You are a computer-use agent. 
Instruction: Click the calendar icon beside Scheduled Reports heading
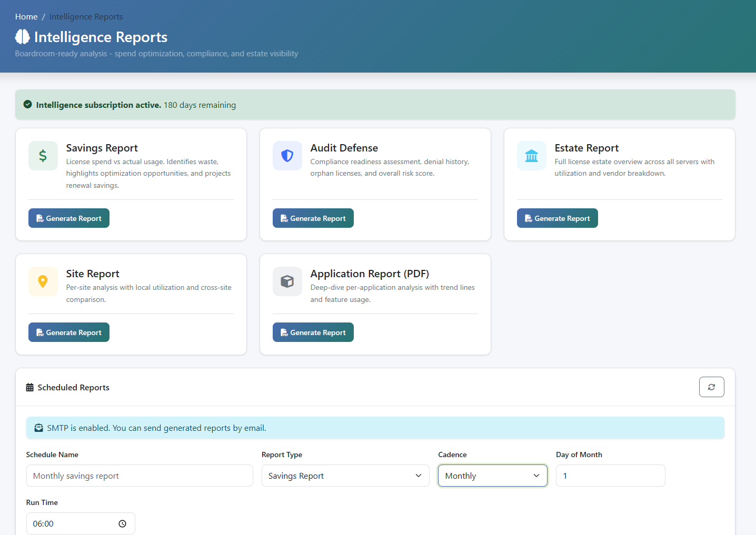click(30, 387)
